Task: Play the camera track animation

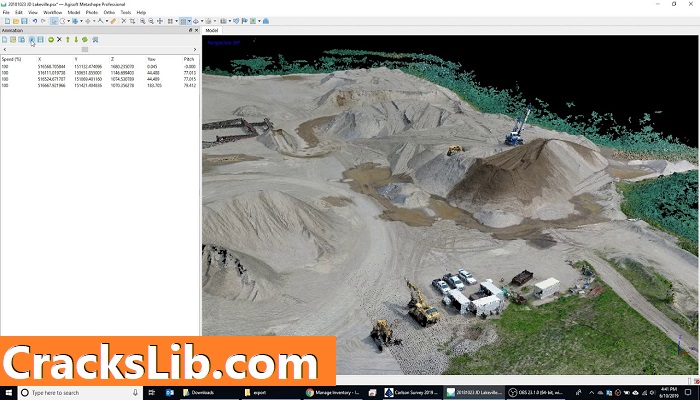Action: [32, 40]
